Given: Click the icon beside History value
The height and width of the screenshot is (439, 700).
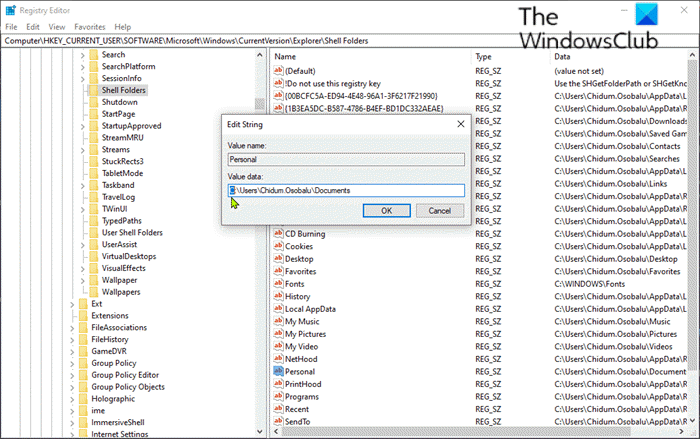Looking at the screenshot, I should point(278,296).
